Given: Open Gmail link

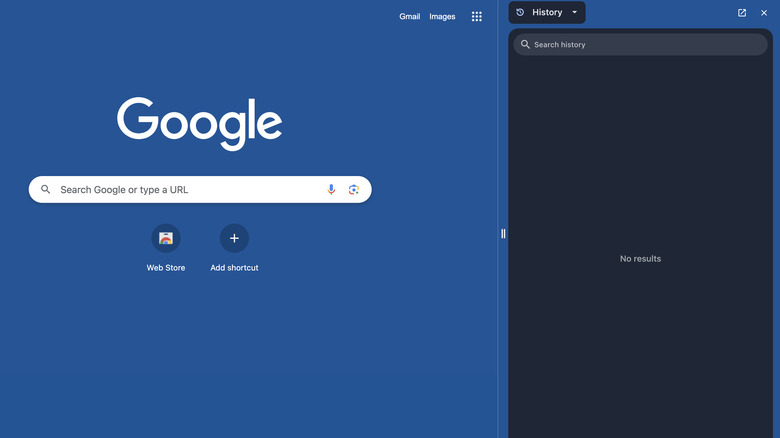Looking at the screenshot, I should pos(409,16).
